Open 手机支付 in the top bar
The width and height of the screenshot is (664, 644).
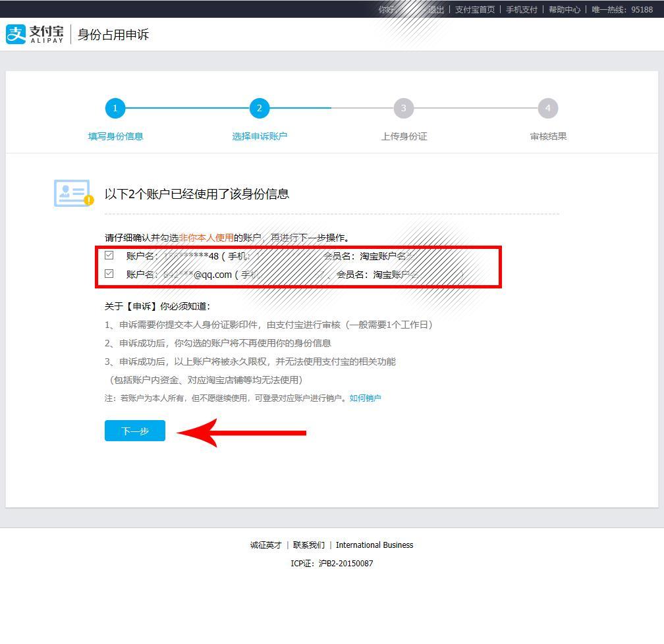[522, 9]
